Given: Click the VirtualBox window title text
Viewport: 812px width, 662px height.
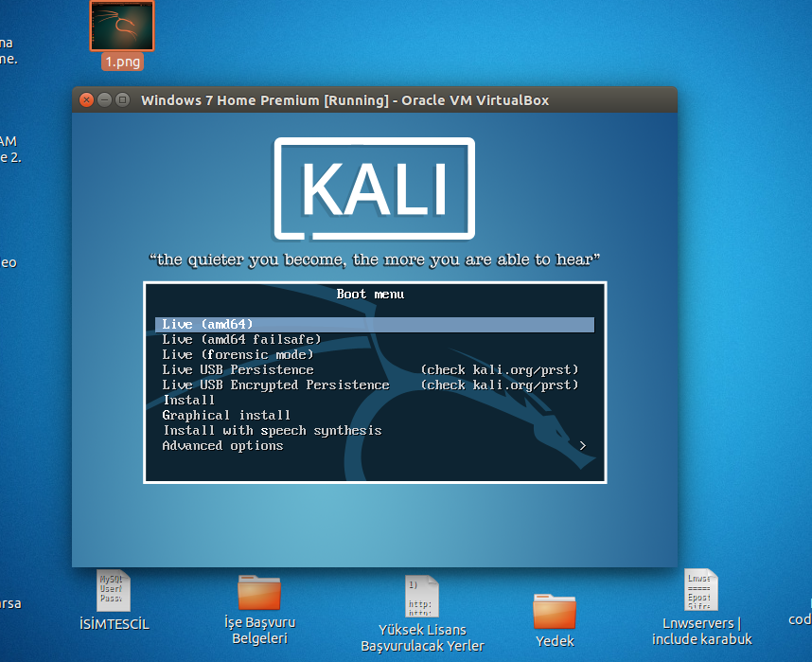Looking at the screenshot, I should pyautogui.click(x=344, y=100).
